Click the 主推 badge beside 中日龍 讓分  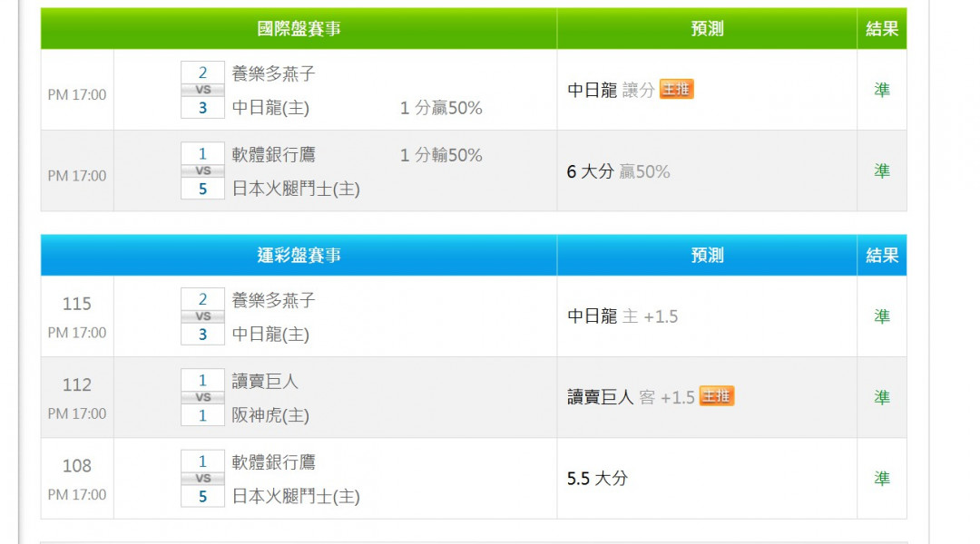coord(676,89)
